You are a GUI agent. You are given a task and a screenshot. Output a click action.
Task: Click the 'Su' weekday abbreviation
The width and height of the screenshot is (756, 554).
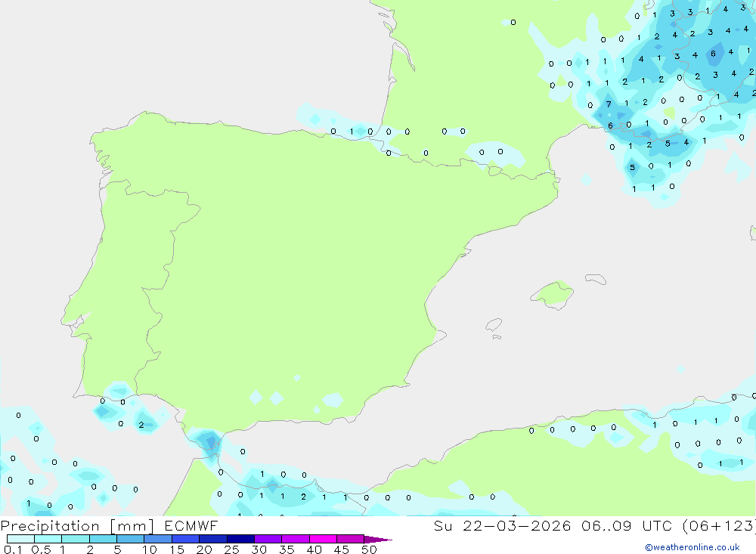443,525
